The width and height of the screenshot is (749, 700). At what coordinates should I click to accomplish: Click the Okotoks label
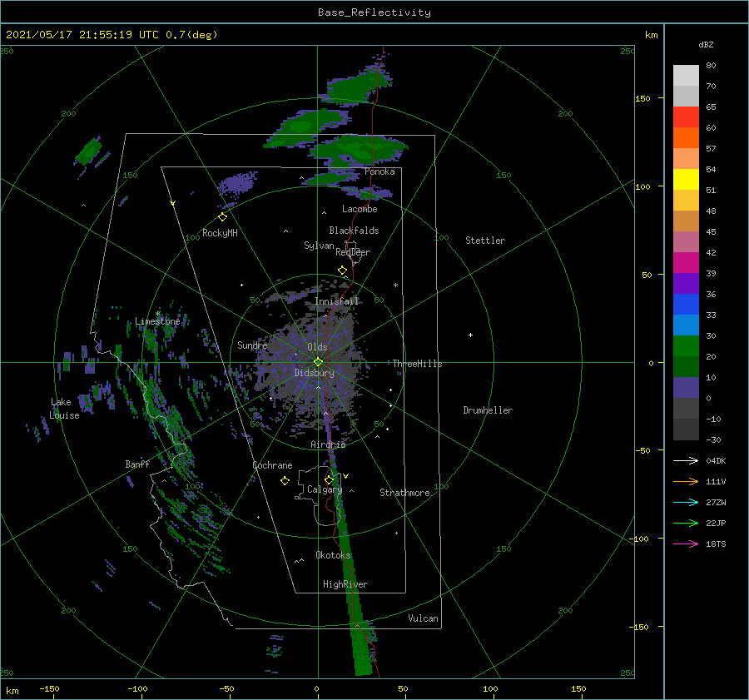coord(334,555)
